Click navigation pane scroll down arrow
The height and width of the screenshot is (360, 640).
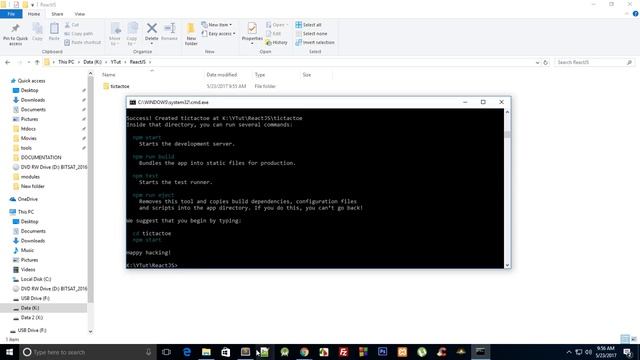click(90, 332)
